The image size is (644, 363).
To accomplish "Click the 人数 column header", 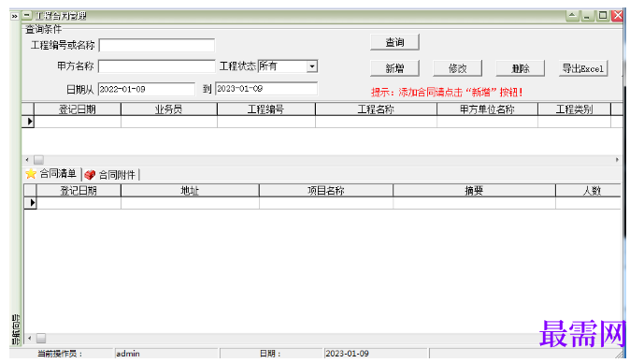I will [588, 191].
